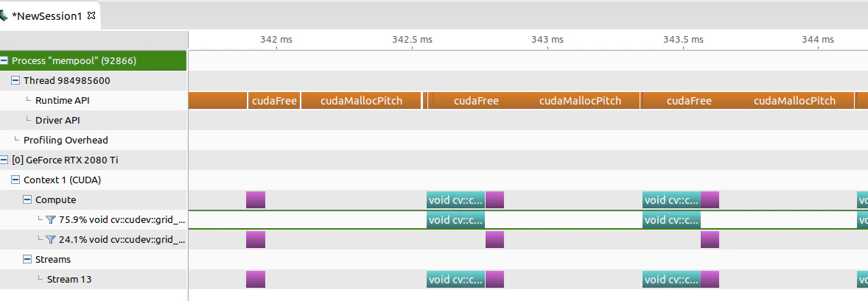This screenshot has width=868, height=301.
Task: Select cudaMallocPitch call ending near 342.5 ms
Action: pos(361,101)
